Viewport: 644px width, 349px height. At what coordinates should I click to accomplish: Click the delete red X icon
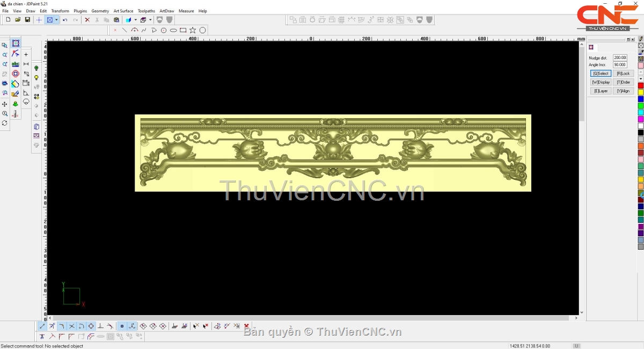point(87,20)
